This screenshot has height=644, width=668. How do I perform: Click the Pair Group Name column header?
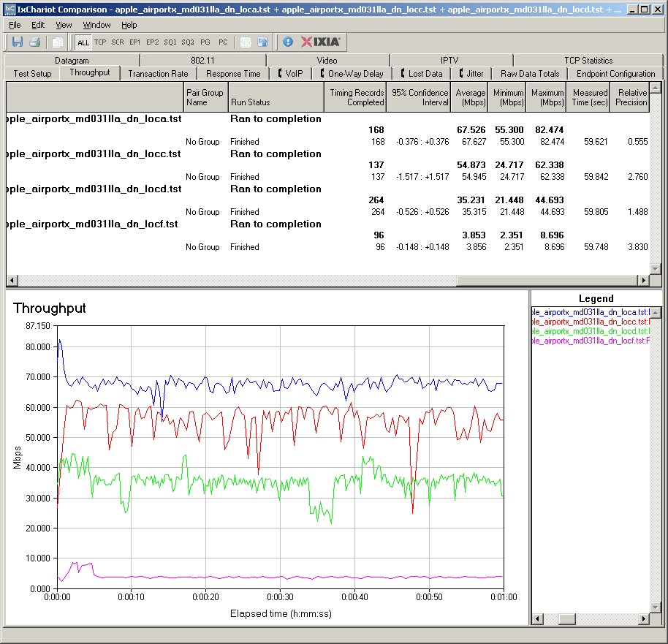coord(206,97)
